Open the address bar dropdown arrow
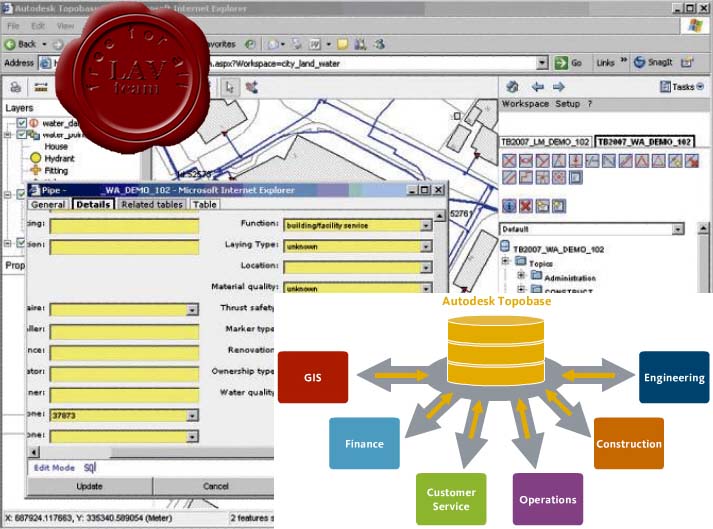 click(x=542, y=63)
